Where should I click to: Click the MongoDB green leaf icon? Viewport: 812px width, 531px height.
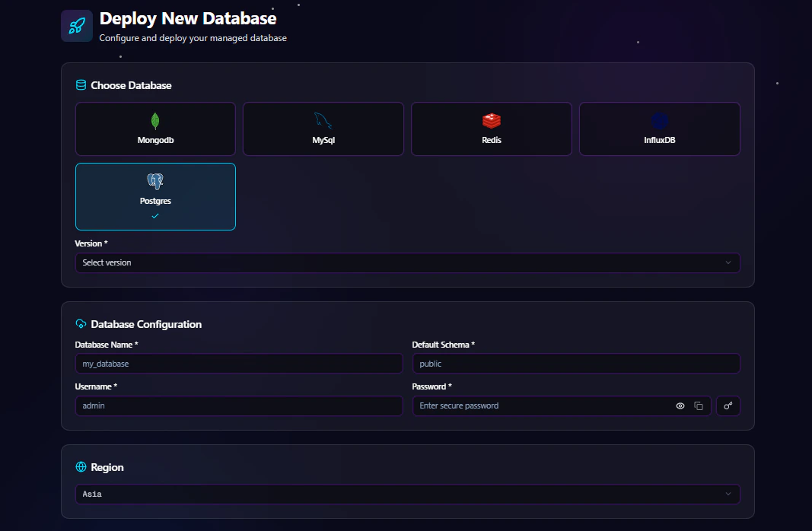[155, 121]
